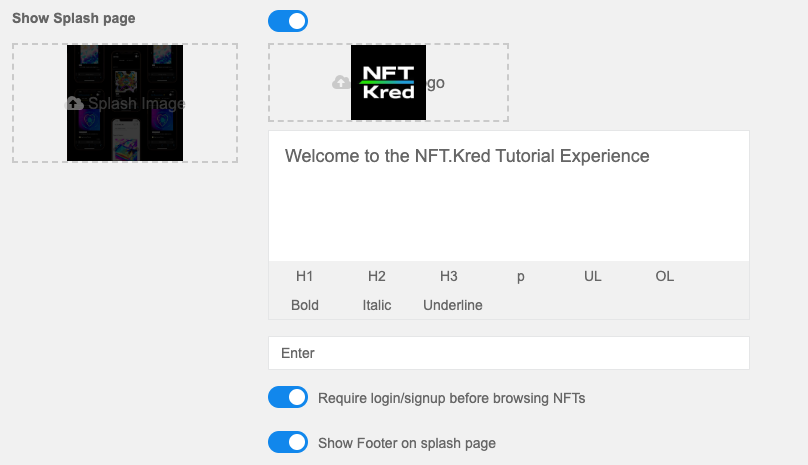Click into the welcome text editor area
The height and width of the screenshot is (465, 808).
[x=509, y=196]
